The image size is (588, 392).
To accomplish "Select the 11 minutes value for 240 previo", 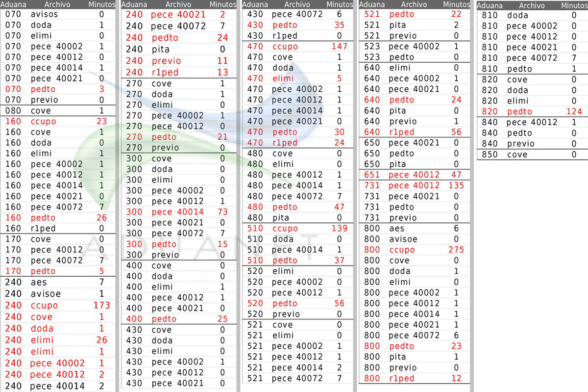I will (222, 61).
